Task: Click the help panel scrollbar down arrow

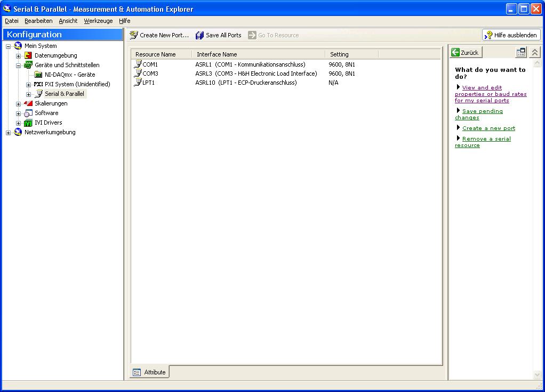Action: pos(538,374)
